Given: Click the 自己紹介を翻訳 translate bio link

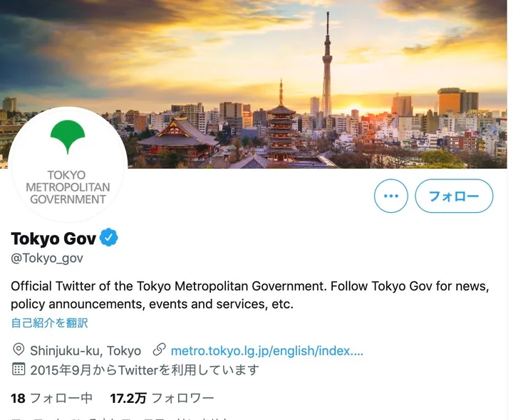Looking at the screenshot, I should coord(49,323).
